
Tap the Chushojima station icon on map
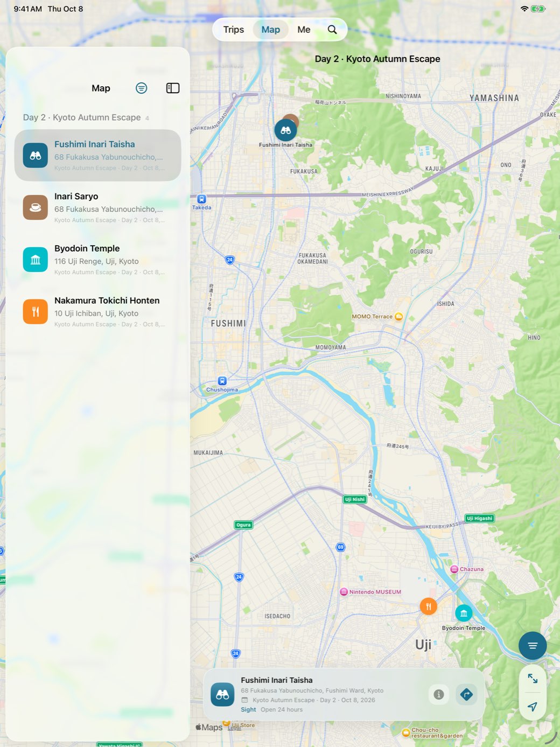tap(222, 381)
